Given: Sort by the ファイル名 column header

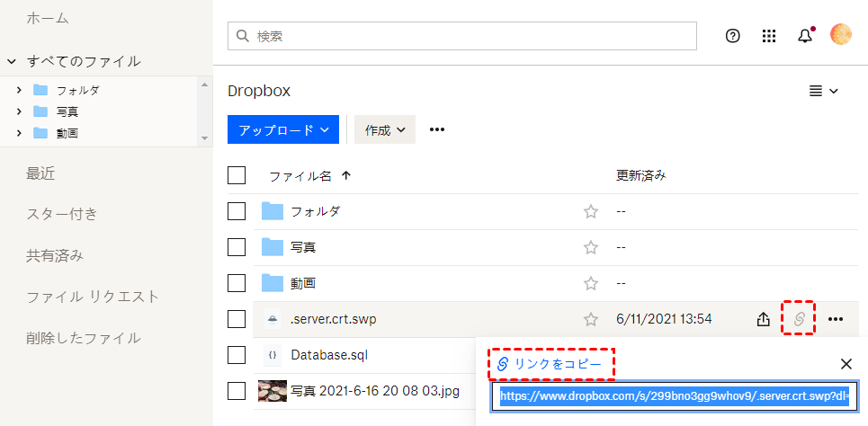Looking at the screenshot, I should click(300, 176).
